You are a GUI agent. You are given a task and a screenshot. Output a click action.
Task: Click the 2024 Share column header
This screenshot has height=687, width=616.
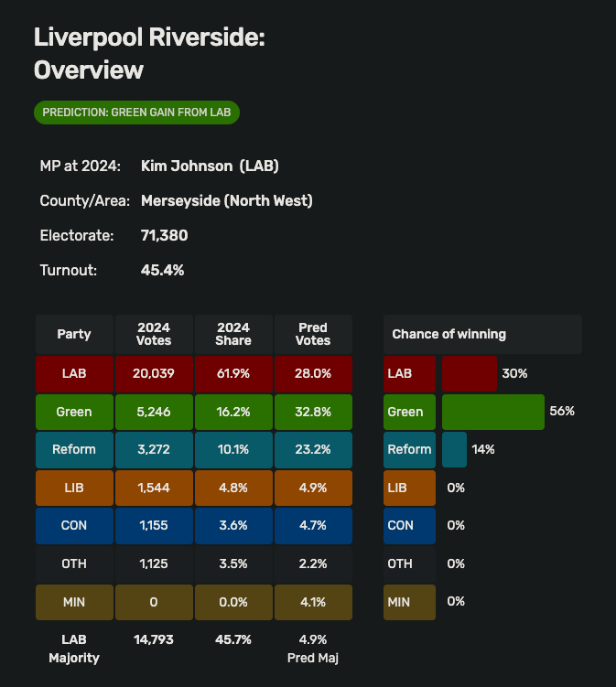[x=233, y=334]
